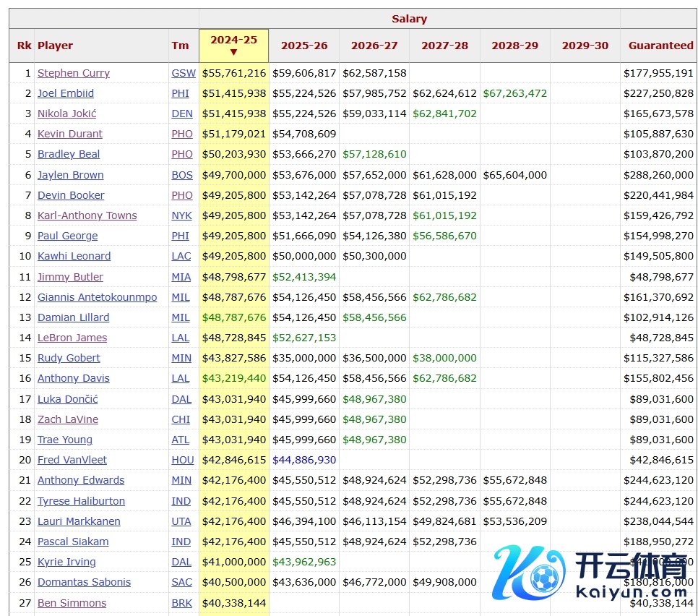This screenshot has height=616, width=698.
Task: Open Stephen Curry's player page
Action: [x=73, y=73]
